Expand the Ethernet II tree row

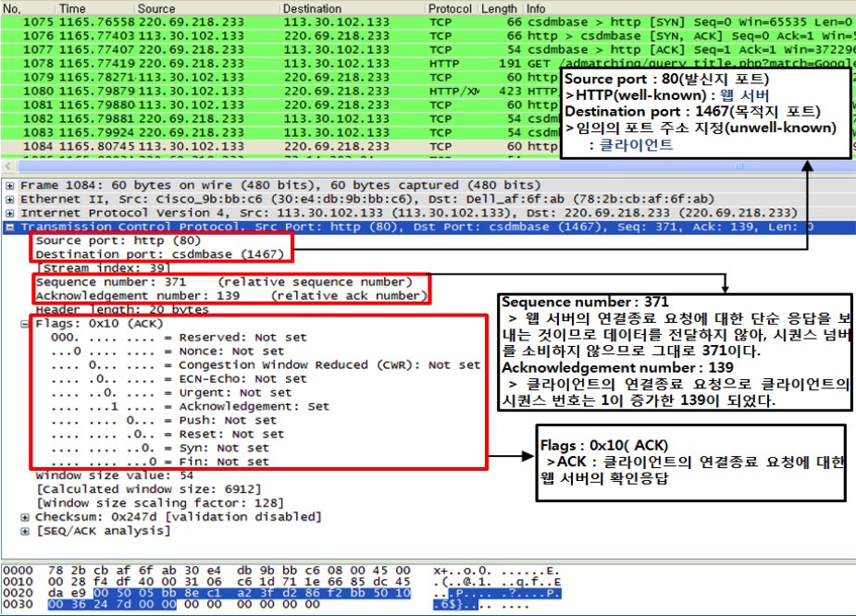point(10,199)
